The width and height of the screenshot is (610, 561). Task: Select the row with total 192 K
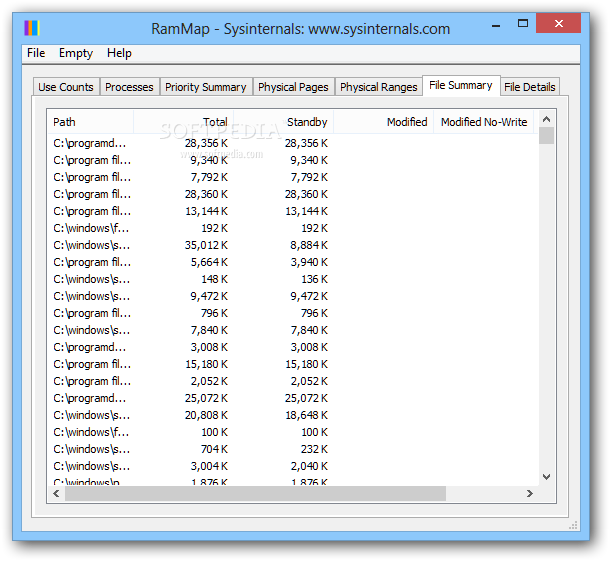coord(293,228)
